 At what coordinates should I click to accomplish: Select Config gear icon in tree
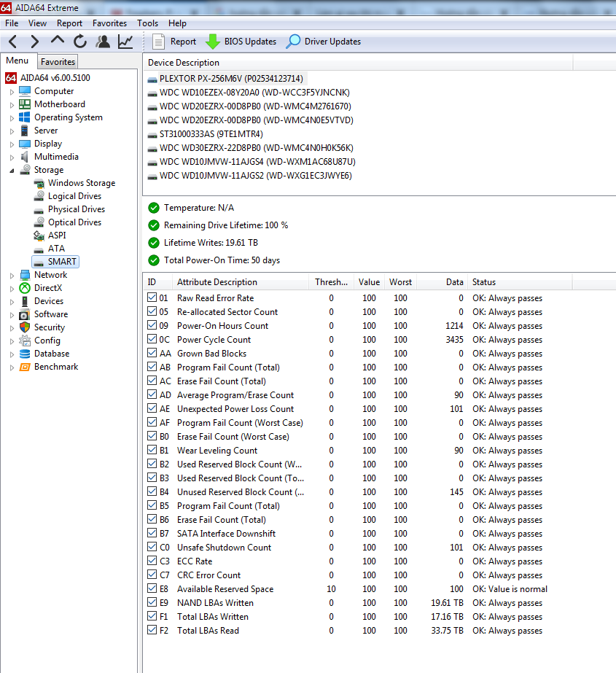pos(25,341)
